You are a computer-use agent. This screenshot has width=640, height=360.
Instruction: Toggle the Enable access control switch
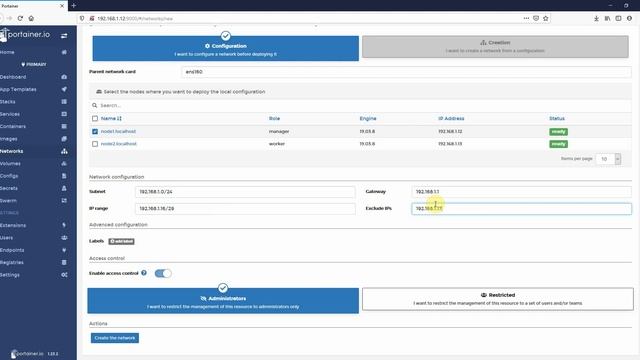163,273
